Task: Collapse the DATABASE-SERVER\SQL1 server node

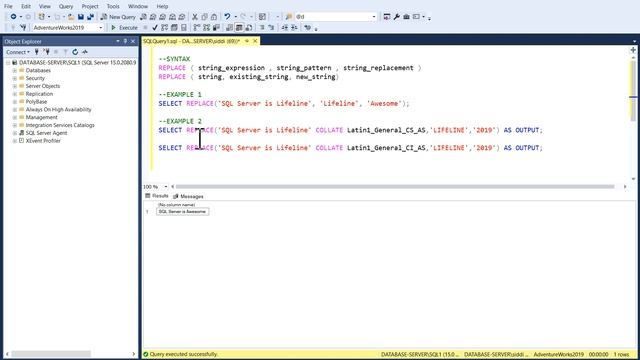Action: (8, 63)
